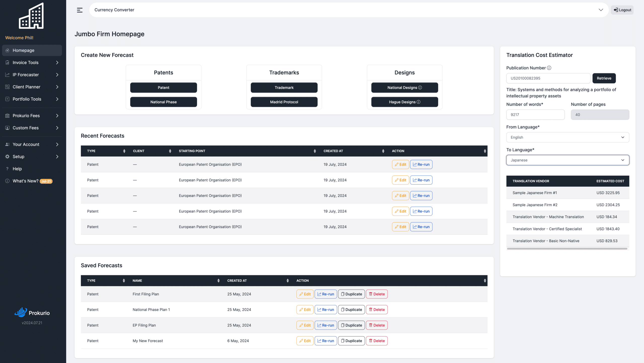
Task: Click the Prokurio logo in the sidebar footer
Action: pos(32,312)
